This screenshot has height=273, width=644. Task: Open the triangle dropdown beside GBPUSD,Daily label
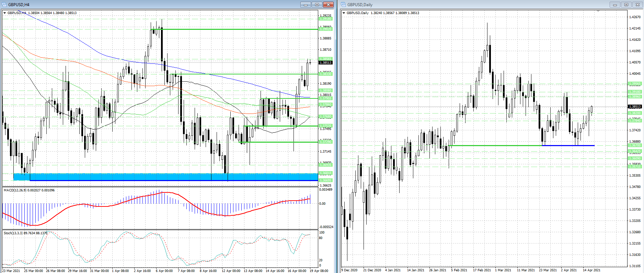coord(344,13)
